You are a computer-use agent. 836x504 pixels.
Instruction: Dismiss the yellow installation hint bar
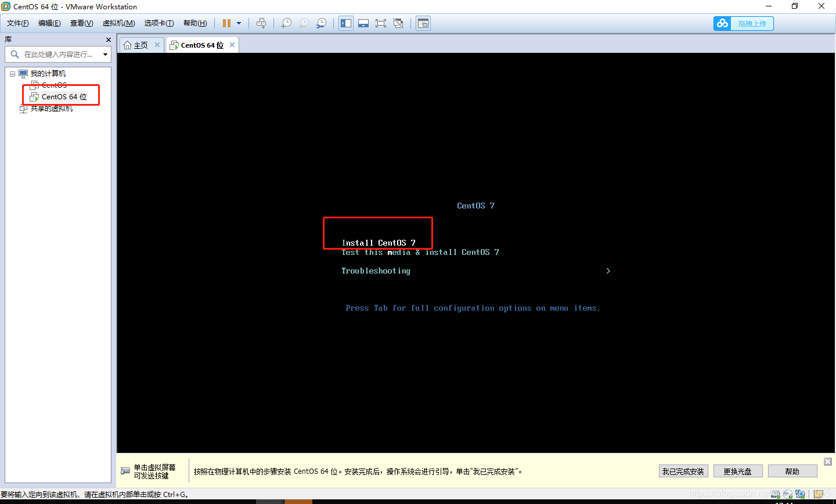(x=828, y=461)
